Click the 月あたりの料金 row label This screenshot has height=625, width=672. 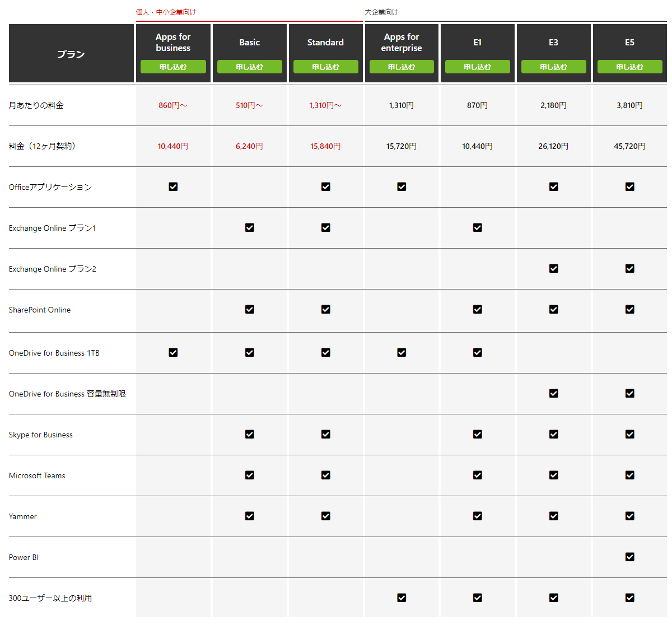pos(36,105)
